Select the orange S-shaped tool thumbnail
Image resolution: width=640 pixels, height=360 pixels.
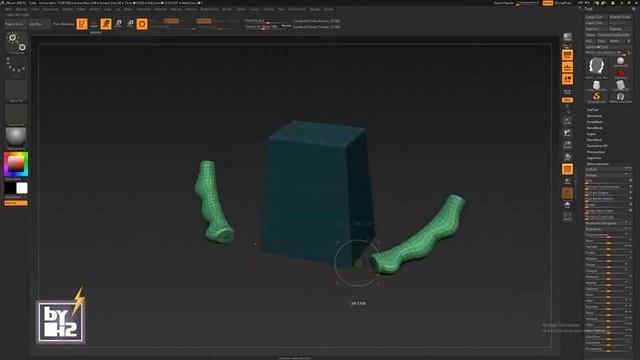point(596,97)
